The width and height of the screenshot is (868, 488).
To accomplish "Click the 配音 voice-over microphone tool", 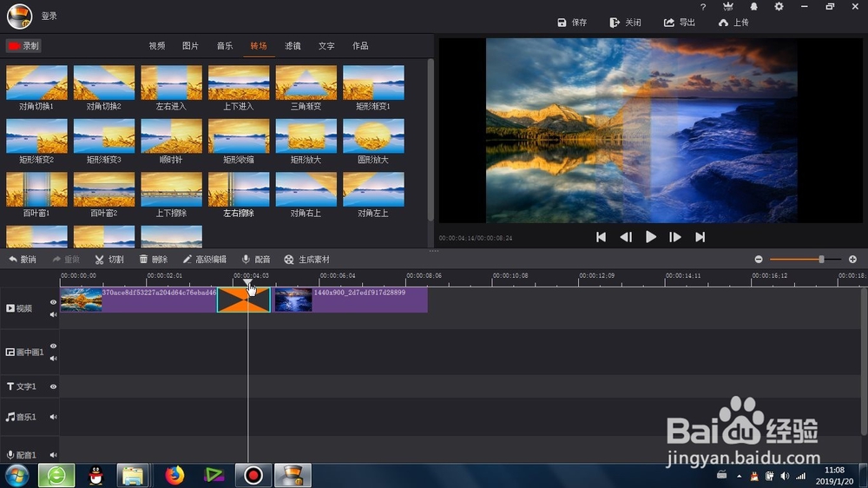I will pyautogui.click(x=256, y=260).
